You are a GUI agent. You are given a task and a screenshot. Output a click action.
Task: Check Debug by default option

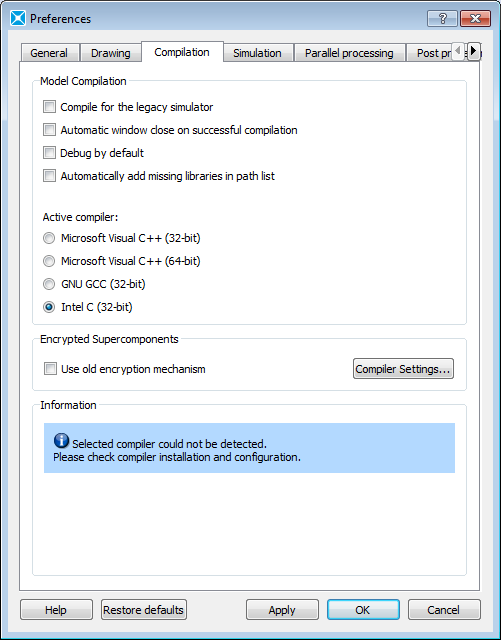click(49, 153)
